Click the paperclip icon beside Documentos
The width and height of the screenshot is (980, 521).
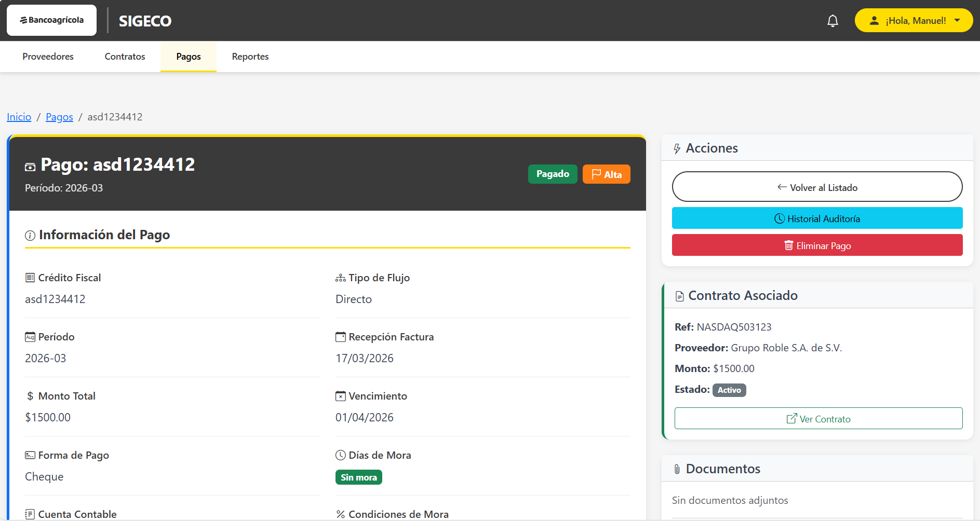pyautogui.click(x=677, y=469)
